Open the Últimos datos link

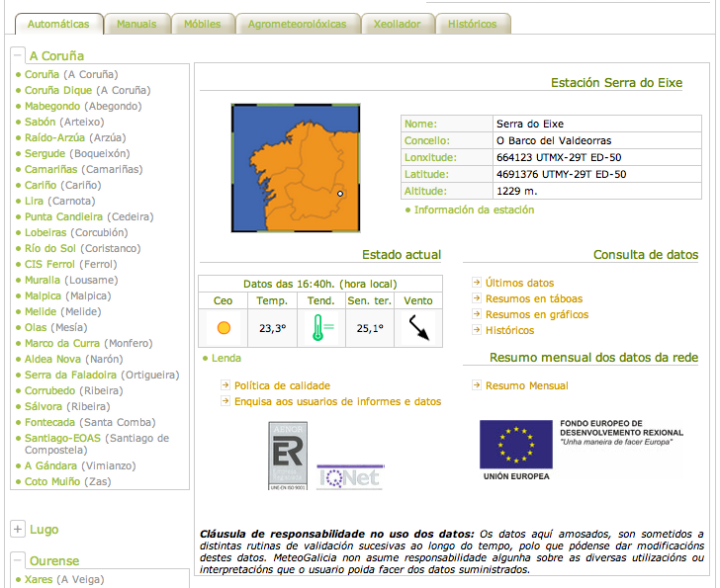click(x=520, y=283)
